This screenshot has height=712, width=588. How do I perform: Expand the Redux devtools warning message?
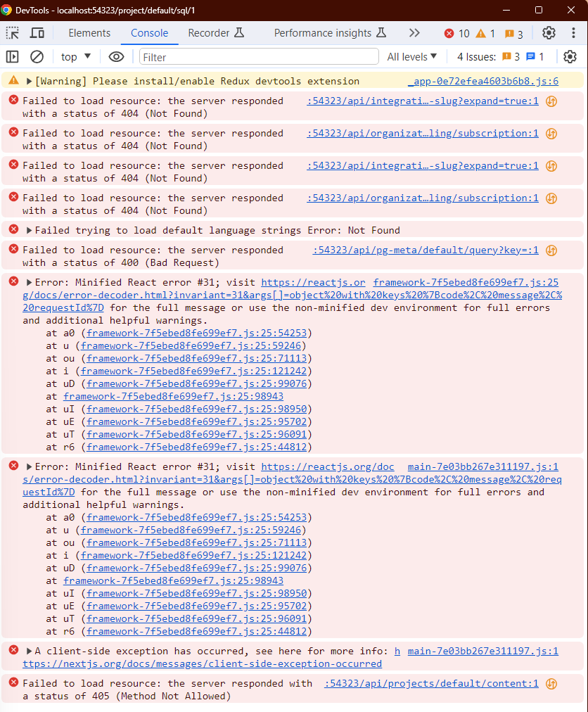30,82
